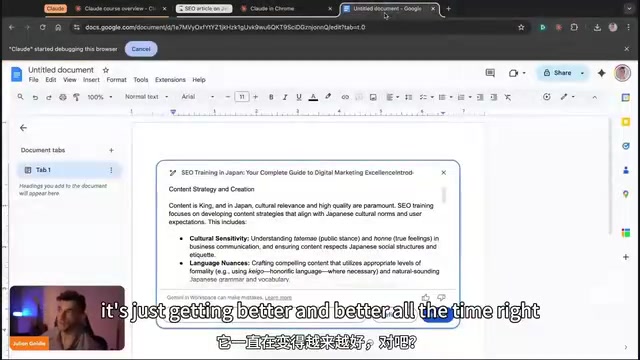640x360 pixels.
Task: Switch to the Claude in Chrome tab
Action: tap(286, 9)
